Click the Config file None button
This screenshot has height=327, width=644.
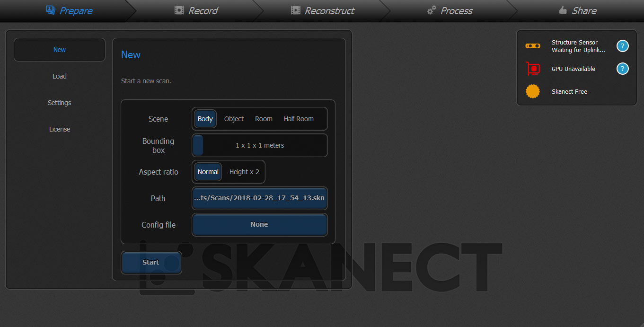point(260,225)
